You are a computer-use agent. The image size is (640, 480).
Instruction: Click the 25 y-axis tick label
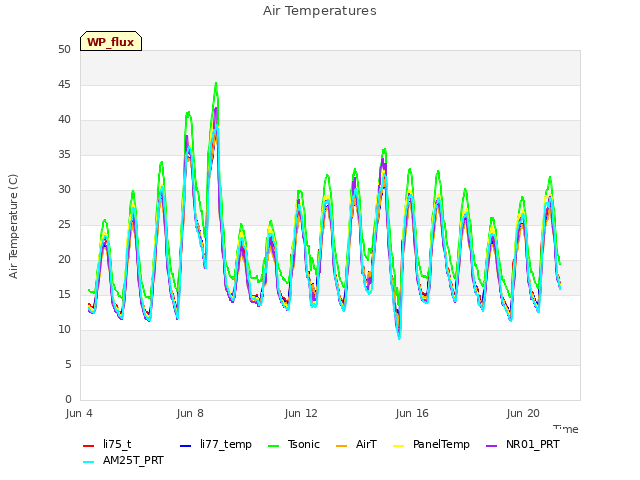coord(64,224)
